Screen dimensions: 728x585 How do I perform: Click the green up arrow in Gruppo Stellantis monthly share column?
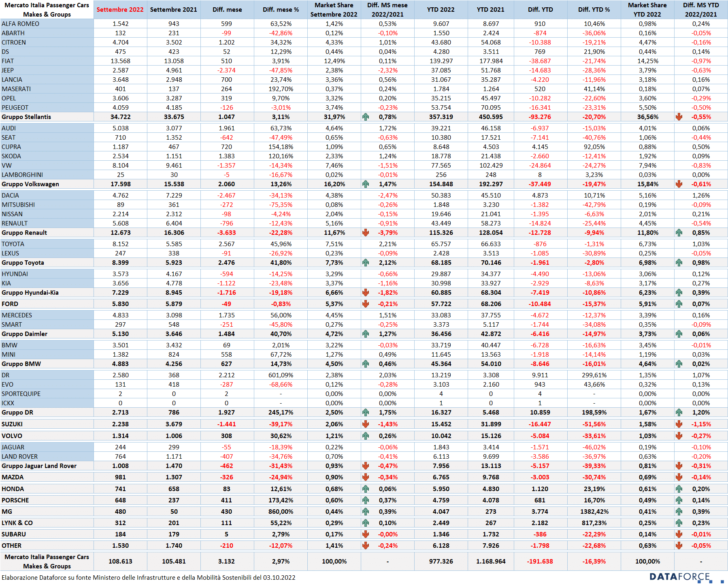(366, 117)
